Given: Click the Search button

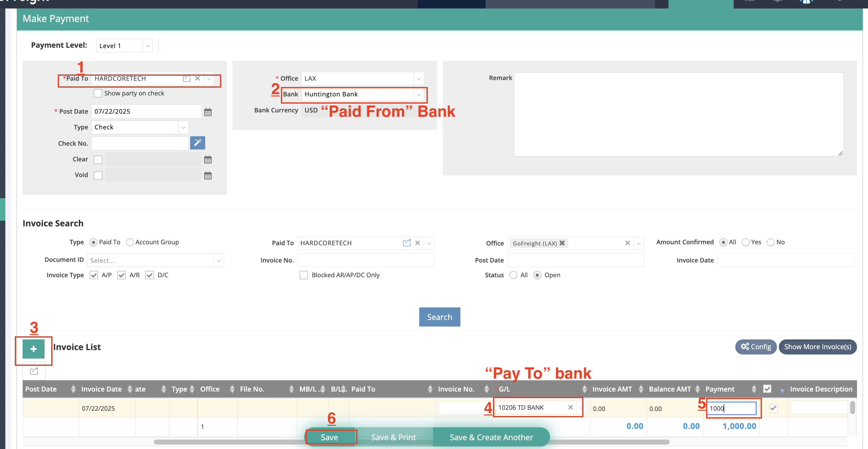Looking at the screenshot, I should coord(439,317).
